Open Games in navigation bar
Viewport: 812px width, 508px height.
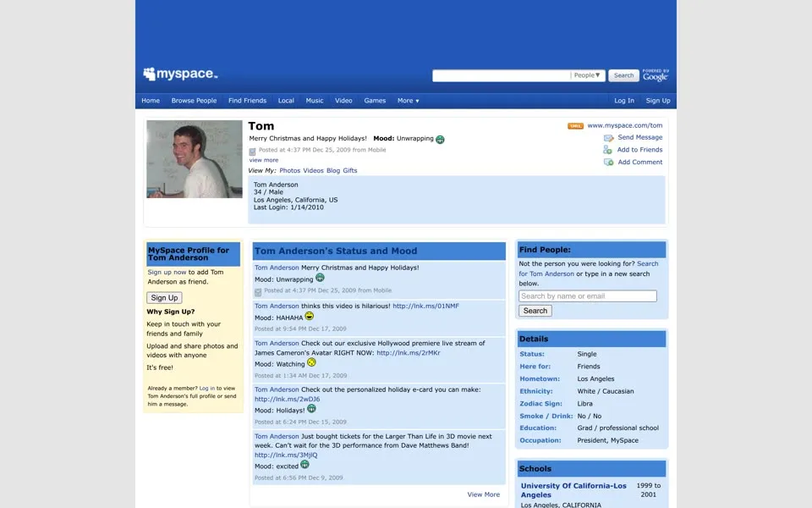[x=375, y=101]
